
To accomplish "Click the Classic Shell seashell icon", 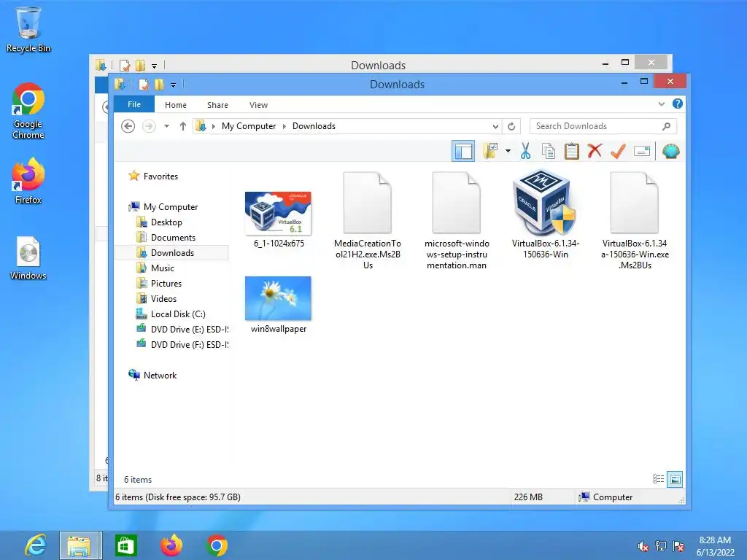I will [671, 152].
